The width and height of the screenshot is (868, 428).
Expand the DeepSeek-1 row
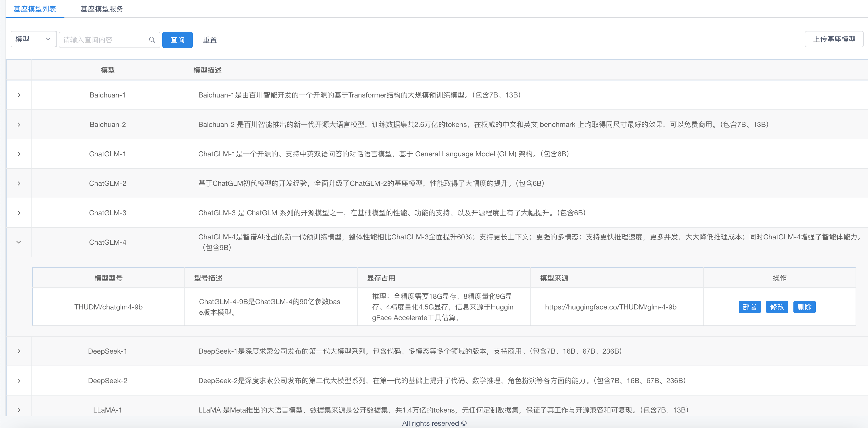click(x=19, y=351)
